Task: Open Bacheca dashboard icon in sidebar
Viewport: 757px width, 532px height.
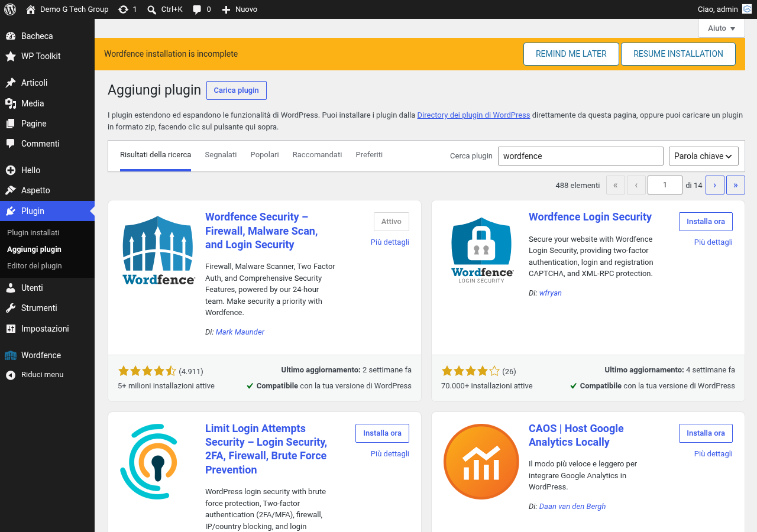Action: point(11,36)
